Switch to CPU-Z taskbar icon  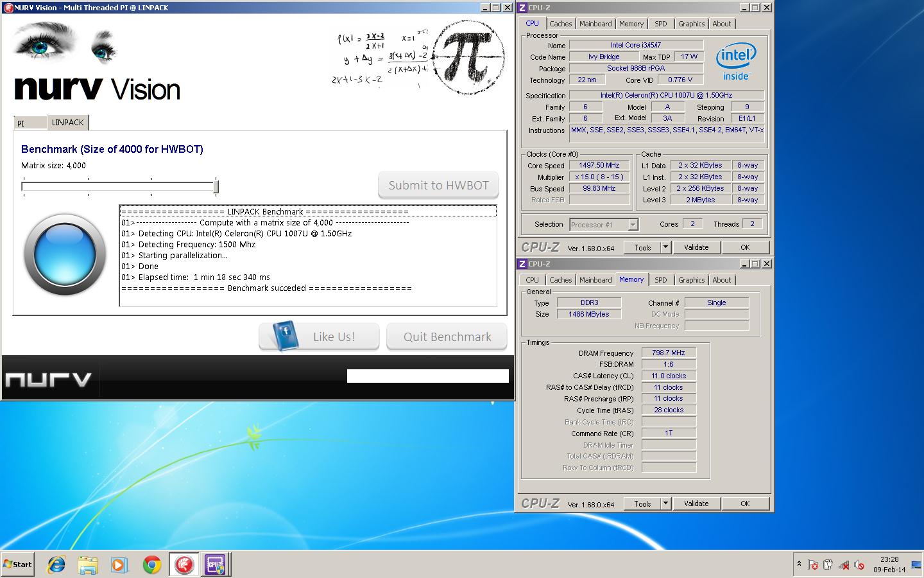pyautogui.click(x=214, y=565)
